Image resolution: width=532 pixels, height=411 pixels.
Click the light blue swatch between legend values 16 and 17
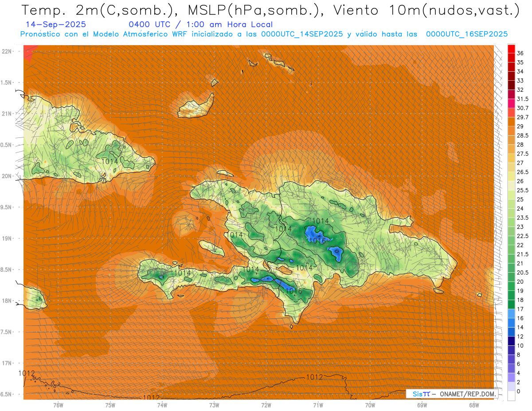point(511,313)
